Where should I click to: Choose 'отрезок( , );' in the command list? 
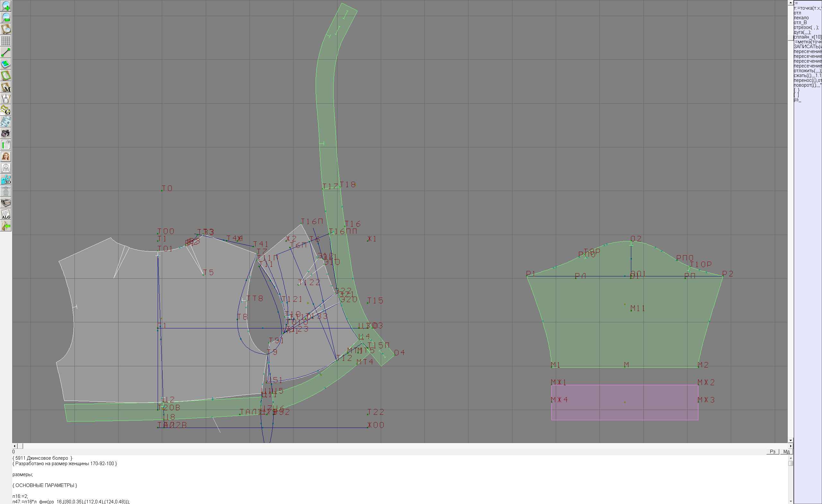point(805,27)
